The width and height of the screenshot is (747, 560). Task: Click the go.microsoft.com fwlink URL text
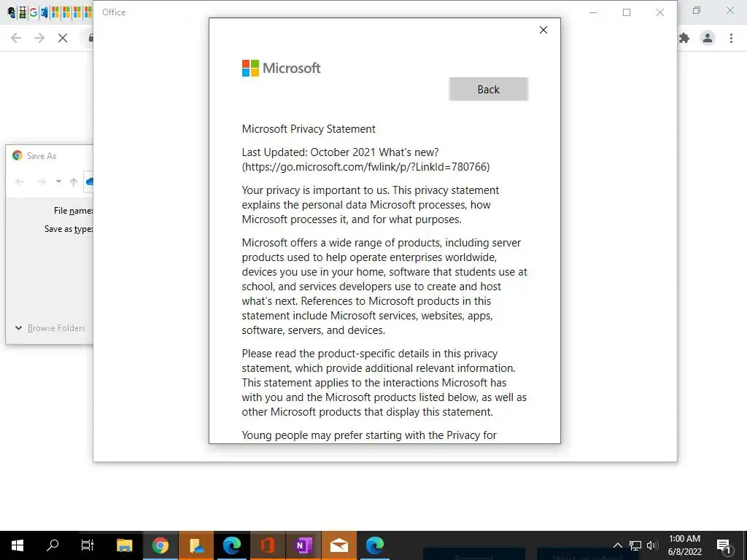(366, 167)
